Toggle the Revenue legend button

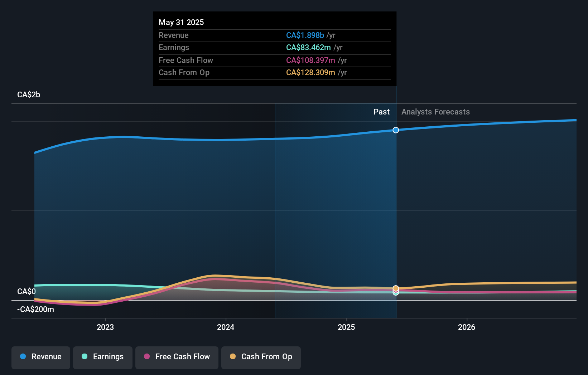pyautogui.click(x=41, y=357)
